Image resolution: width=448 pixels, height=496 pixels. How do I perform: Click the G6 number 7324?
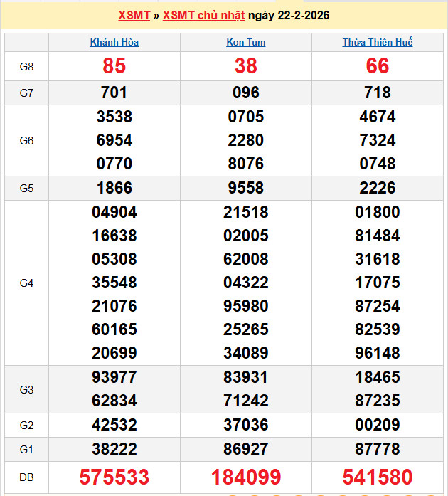coord(378,140)
